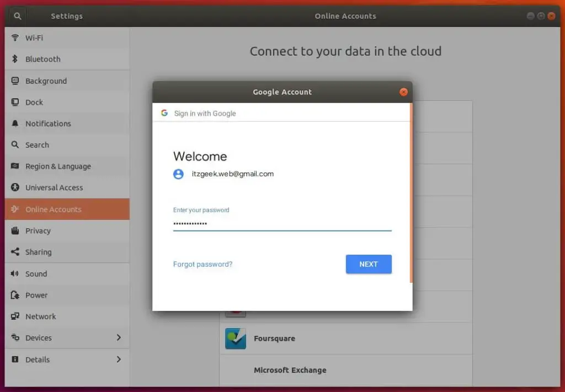
Task: Click the Online Accounts sidebar icon
Action: pos(15,209)
